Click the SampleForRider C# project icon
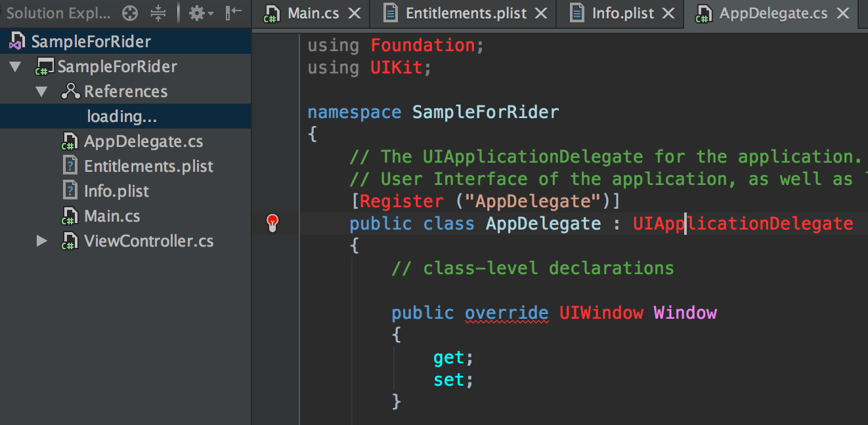This screenshot has width=868, height=425. pos(45,67)
